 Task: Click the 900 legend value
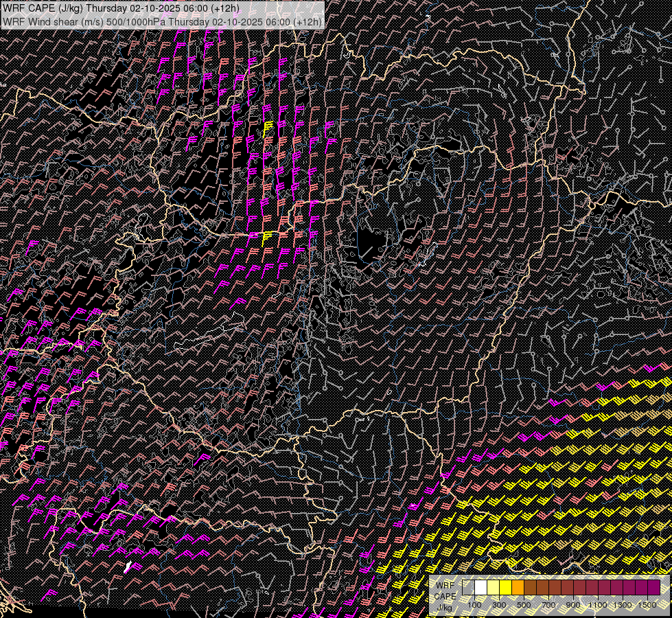point(573,604)
